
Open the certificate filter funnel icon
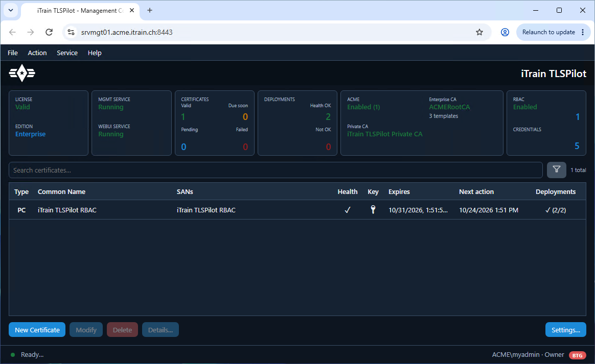click(556, 170)
